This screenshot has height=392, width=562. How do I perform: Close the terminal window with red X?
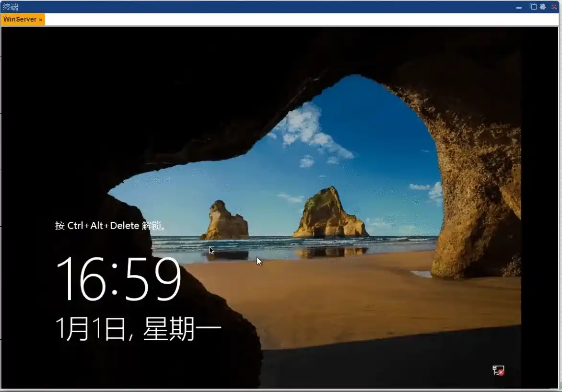554,6
